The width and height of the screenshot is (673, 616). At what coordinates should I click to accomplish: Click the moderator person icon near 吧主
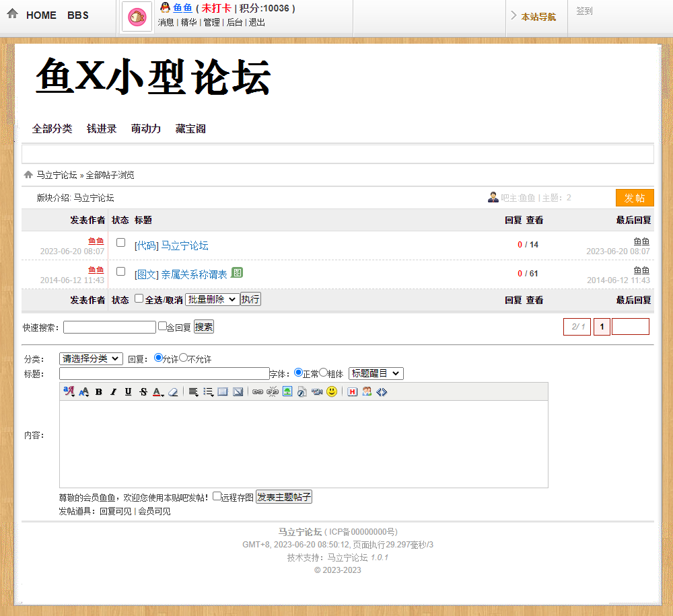coord(493,197)
